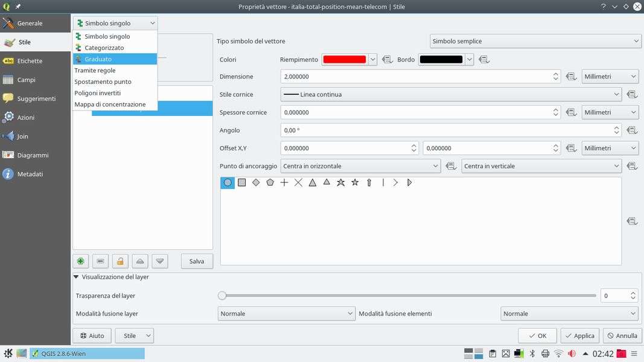Open the volume icon in system tray
This screenshot has height=362, width=644.
coord(572,354)
